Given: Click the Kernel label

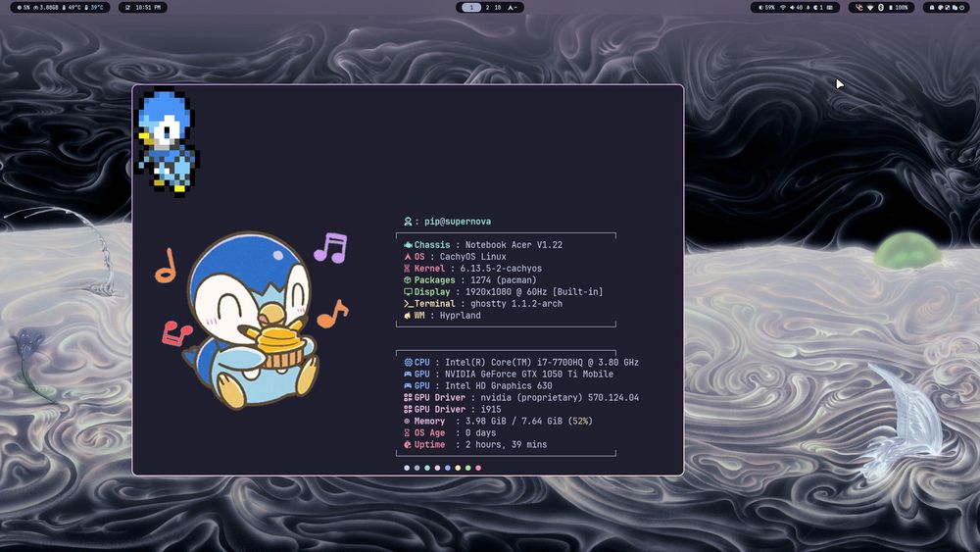Looking at the screenshot, I should [429, 269].
